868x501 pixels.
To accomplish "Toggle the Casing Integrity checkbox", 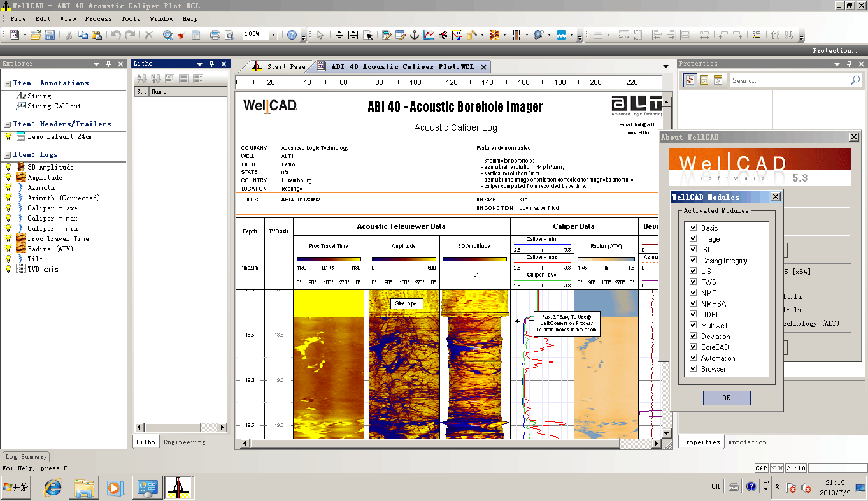I will pos(694,260).
